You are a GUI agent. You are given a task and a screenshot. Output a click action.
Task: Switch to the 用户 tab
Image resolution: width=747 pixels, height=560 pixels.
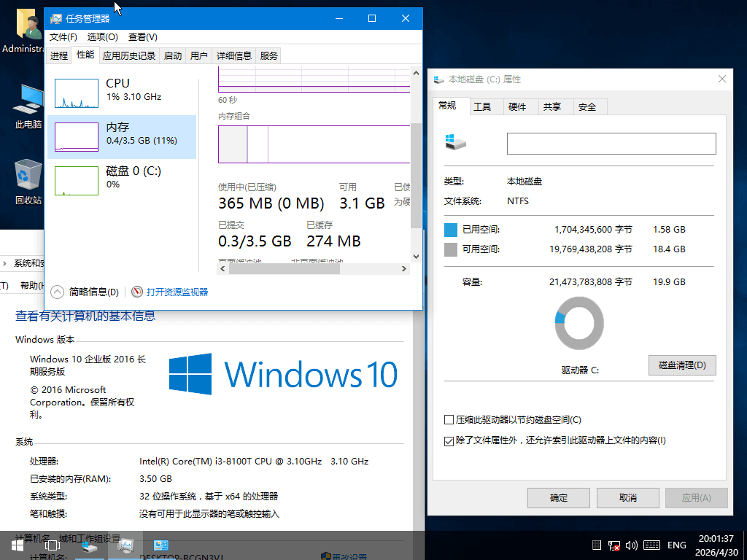198,55
